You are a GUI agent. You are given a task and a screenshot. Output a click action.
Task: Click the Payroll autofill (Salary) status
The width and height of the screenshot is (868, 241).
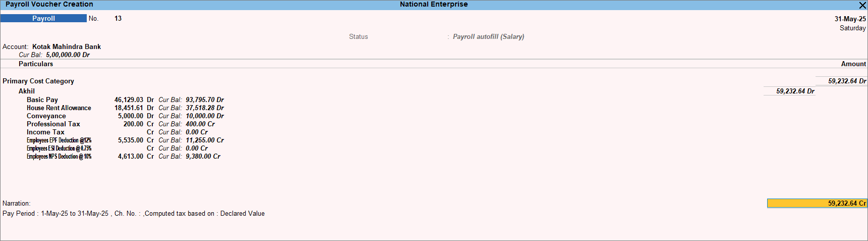[x=488, y=36]
